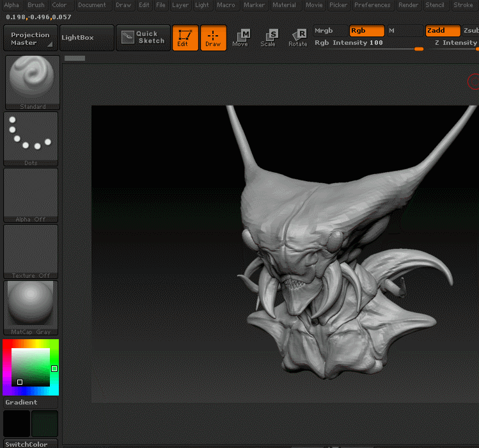Click the hue ring selector handle
The image size is (479, 448).
pos(54,369)
